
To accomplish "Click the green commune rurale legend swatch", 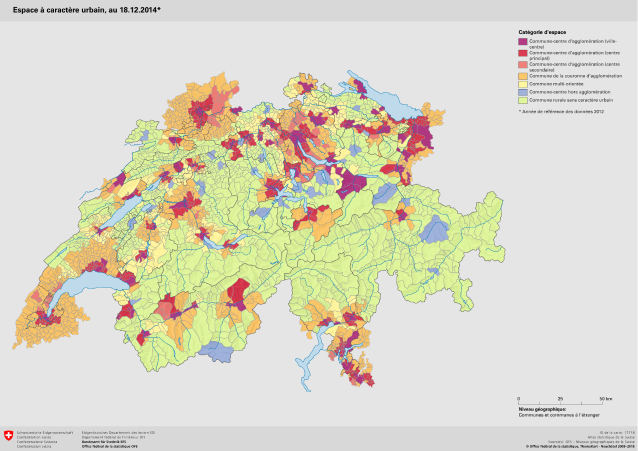I will (x=523, y=101).
